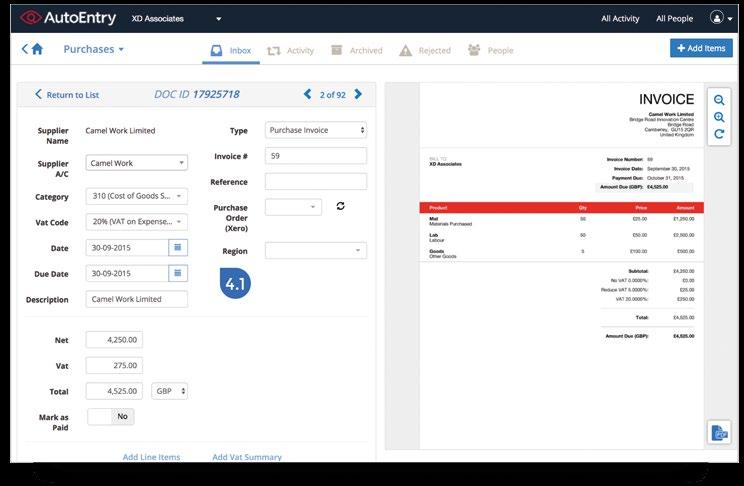744x486 pixels.
Task: Switch to the Activity tab
Action: [x=290, y=50]
